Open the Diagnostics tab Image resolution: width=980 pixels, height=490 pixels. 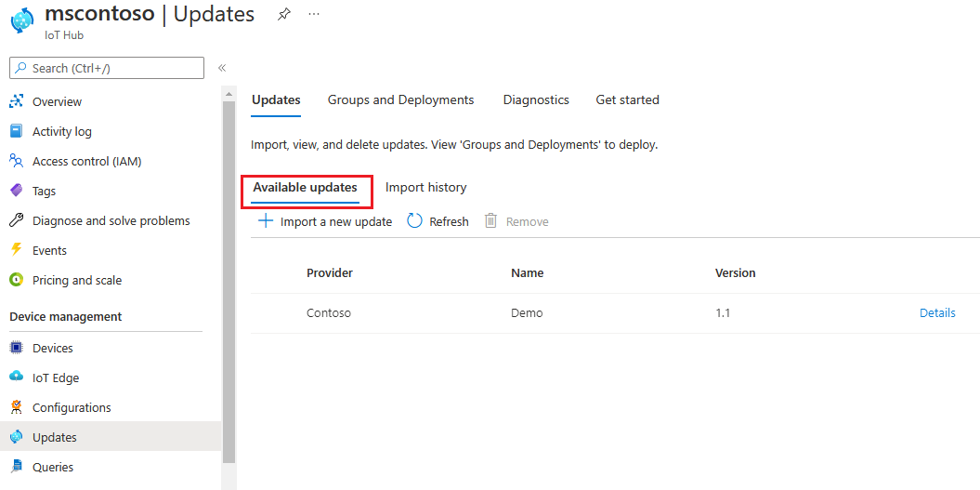pyautogui.click(x=536, y=100)
